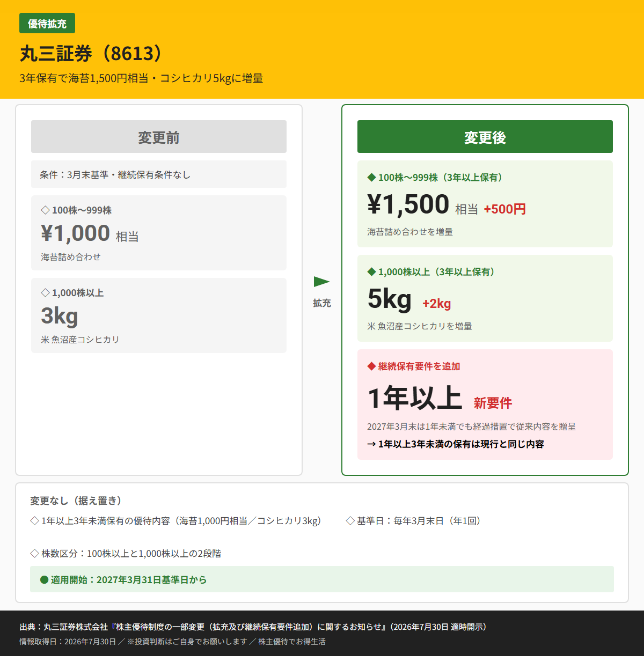
Task: Click the 1年以上 large text
Action: tap(415, 398)
